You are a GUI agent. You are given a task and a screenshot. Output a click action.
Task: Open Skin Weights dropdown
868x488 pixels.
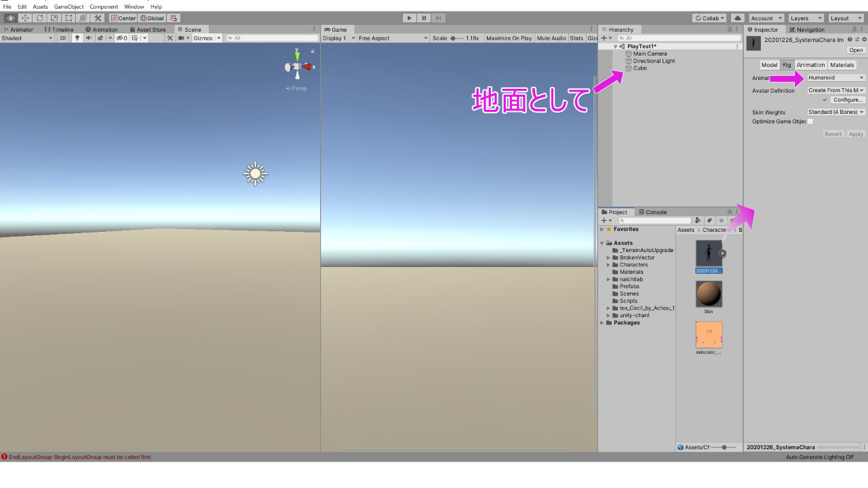pyautogui.click(x=836, y=112)
